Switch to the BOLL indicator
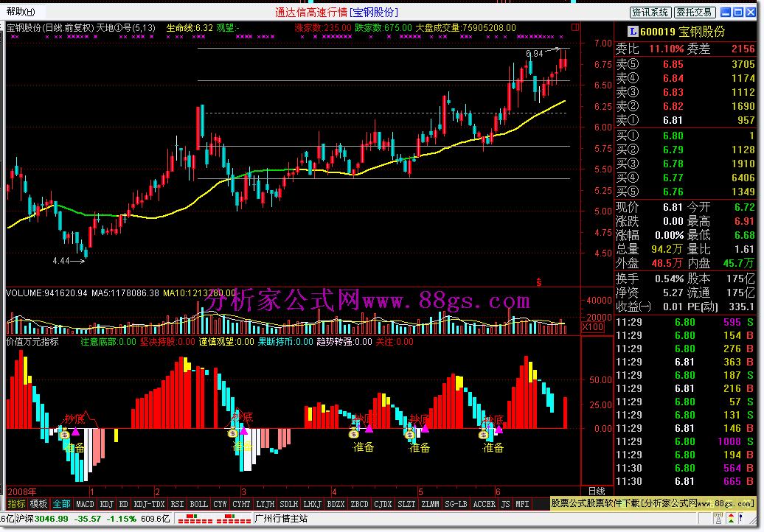This screenshot has width=764, height=532. [198, 504]
